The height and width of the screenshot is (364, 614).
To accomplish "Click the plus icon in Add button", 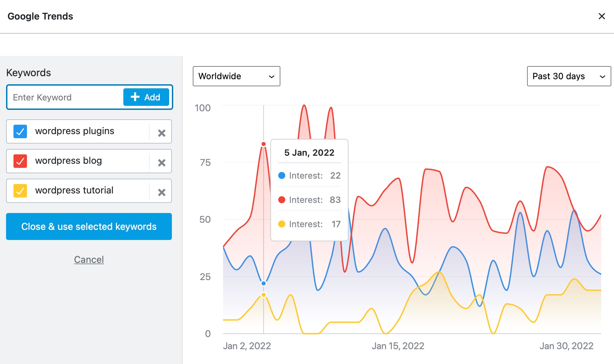I will [x=135, y=97].
